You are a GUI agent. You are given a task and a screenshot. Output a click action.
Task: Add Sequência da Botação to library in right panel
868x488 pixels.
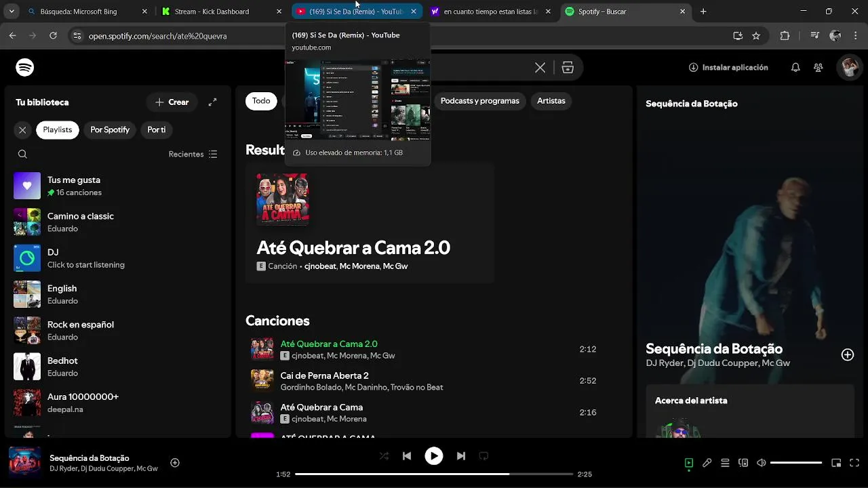click(x=847, y=354)
